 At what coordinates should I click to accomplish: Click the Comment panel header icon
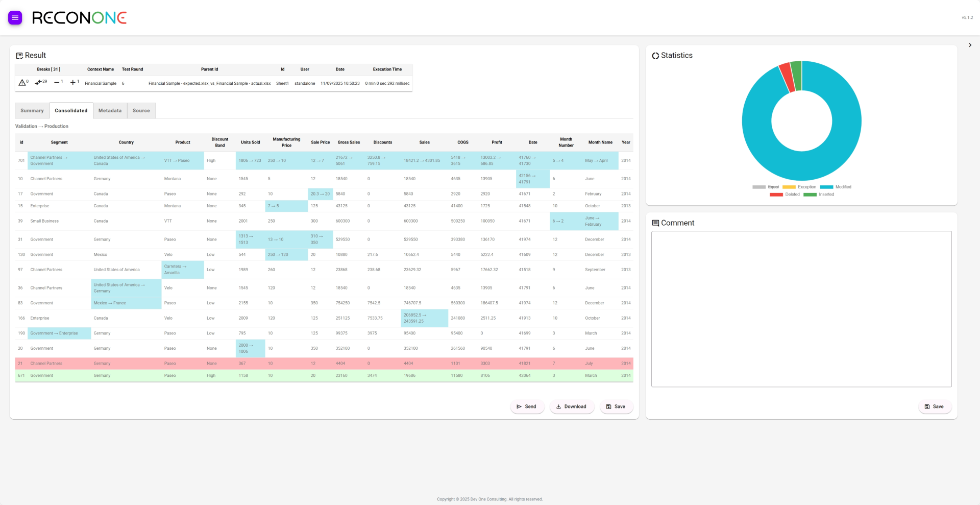pyautogui.click(x=655, y=223)
